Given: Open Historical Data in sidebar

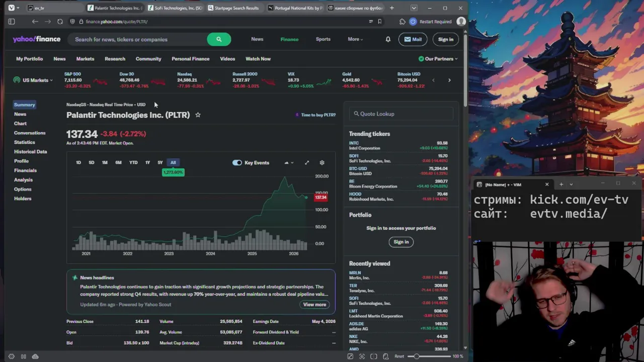Looking at the screenshot, I should tap(31, 151).
